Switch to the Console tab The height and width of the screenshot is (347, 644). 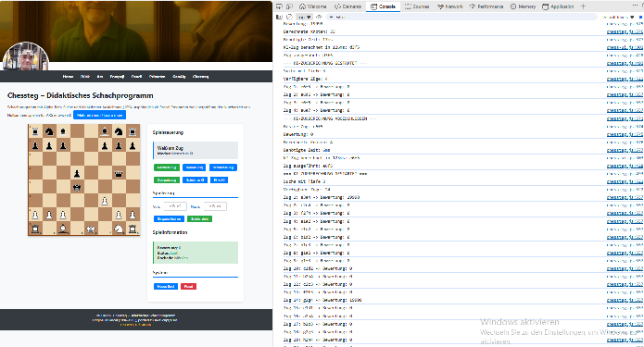(x=384, y=6)
